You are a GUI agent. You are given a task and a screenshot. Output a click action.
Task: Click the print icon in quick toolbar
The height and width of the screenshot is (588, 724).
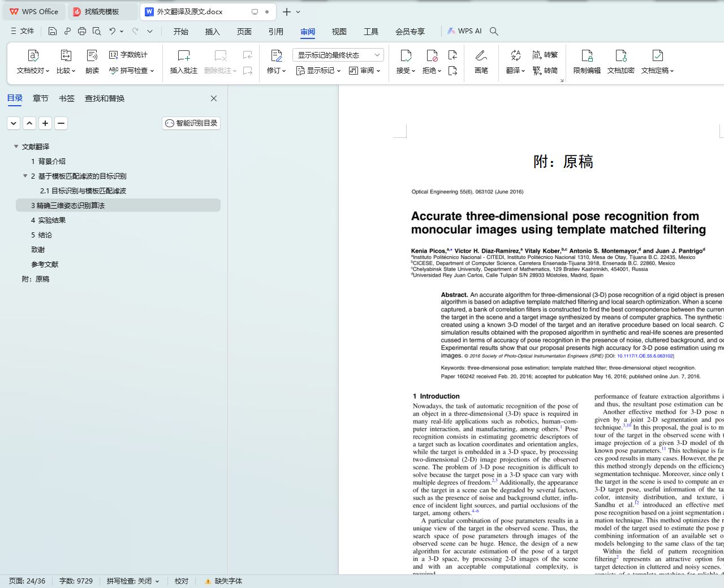click(x=82, y=31)
